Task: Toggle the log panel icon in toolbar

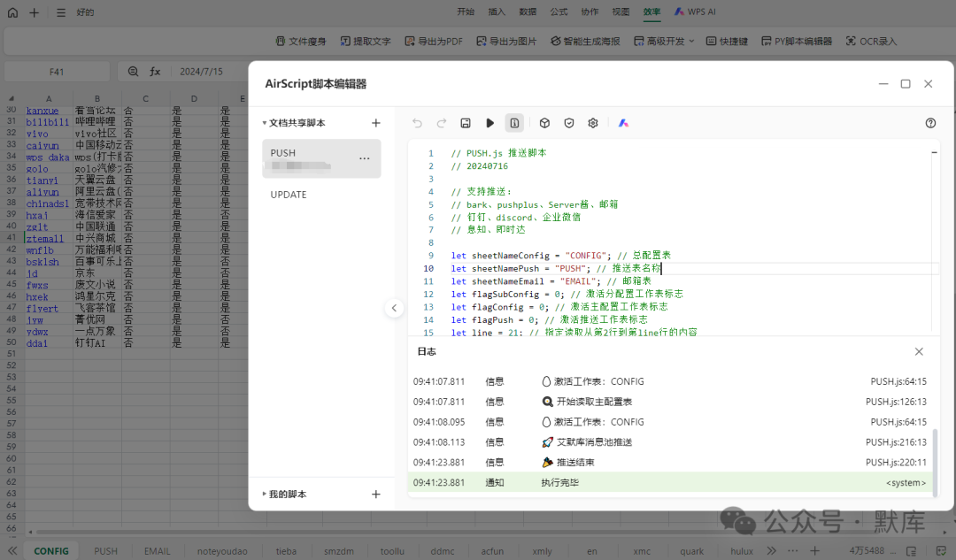Action: coord(514,123)
